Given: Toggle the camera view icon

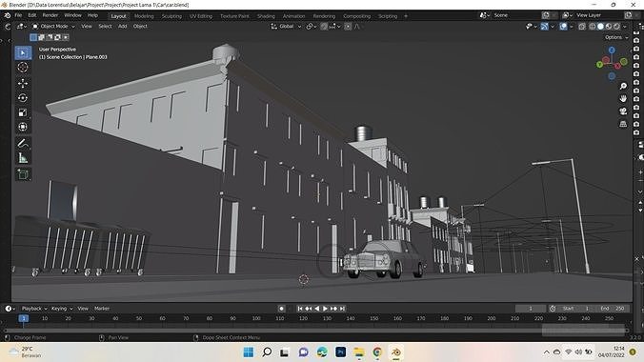Looking at the screenshot, I should [x=623, y=111].
